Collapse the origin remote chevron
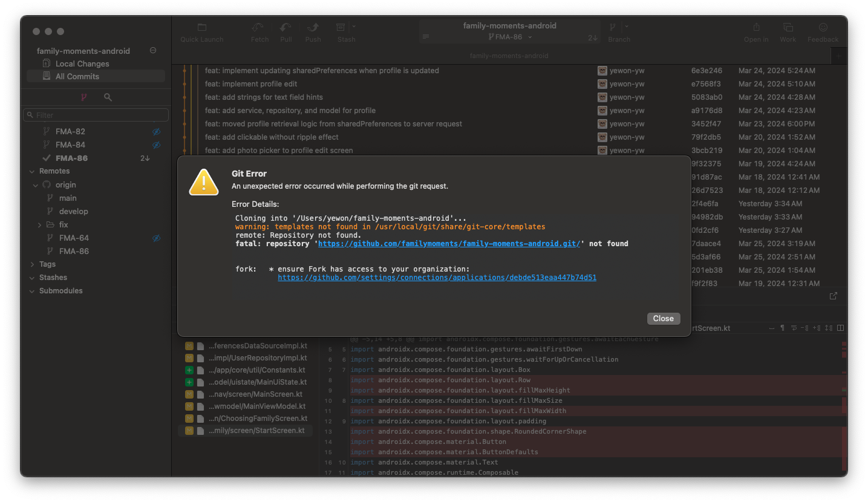The width and height of the screenshot is (868, 502). (x=36, y=184)
